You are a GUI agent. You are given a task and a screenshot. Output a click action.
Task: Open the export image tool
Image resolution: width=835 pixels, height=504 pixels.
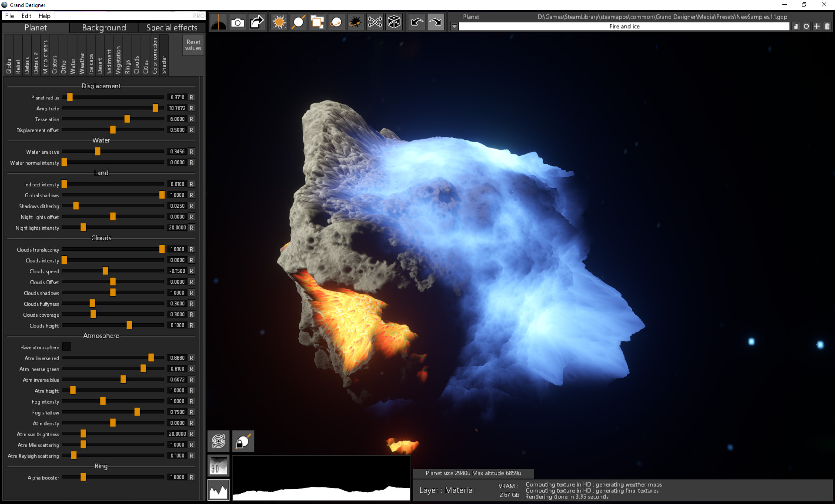256,22
